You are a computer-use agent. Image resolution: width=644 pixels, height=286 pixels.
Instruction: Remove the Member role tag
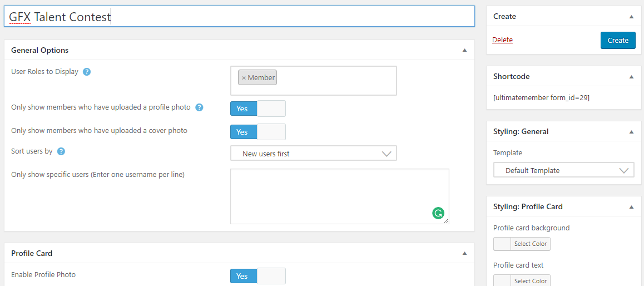click(x=244, y=78)
